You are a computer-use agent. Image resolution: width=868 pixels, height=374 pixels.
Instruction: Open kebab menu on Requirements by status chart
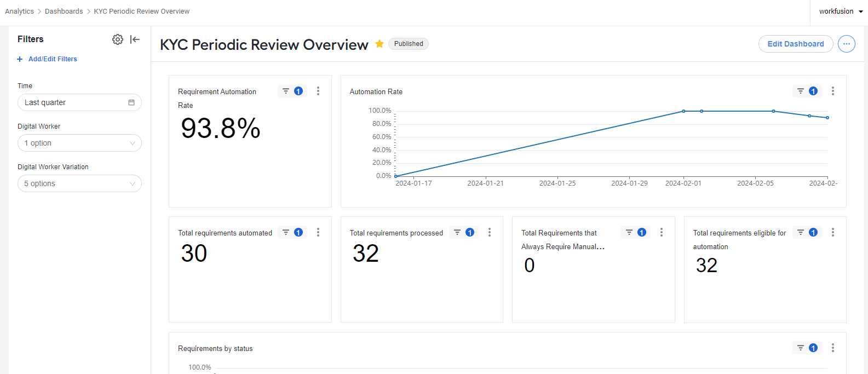coord(833,348)
